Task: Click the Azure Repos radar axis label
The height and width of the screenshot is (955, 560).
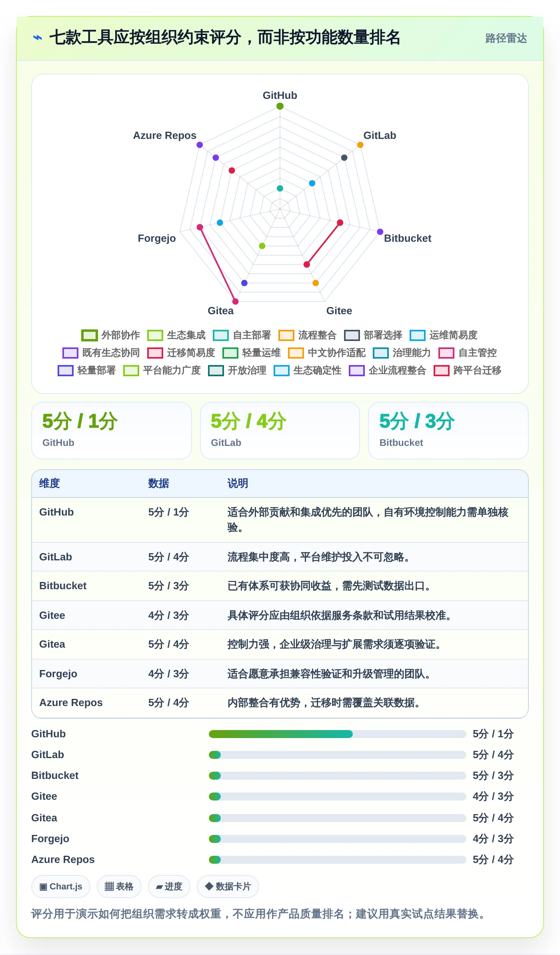Action: (165, 135)
